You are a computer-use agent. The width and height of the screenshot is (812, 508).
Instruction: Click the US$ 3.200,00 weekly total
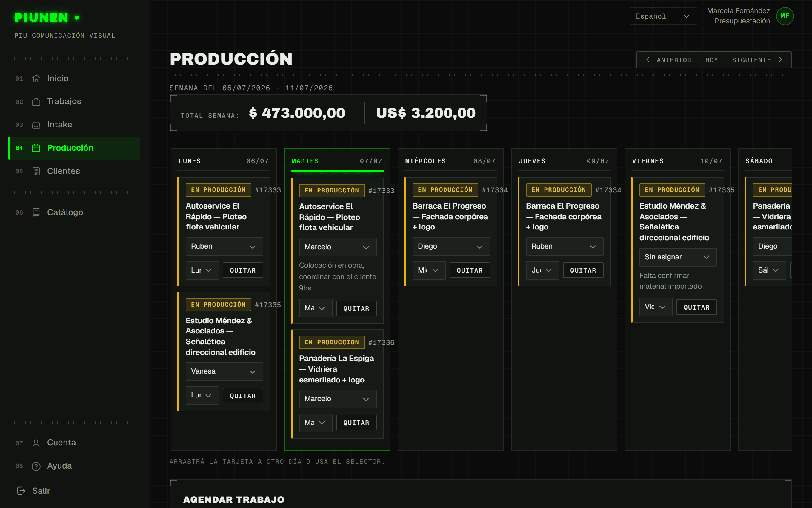(x=425, y=113)
